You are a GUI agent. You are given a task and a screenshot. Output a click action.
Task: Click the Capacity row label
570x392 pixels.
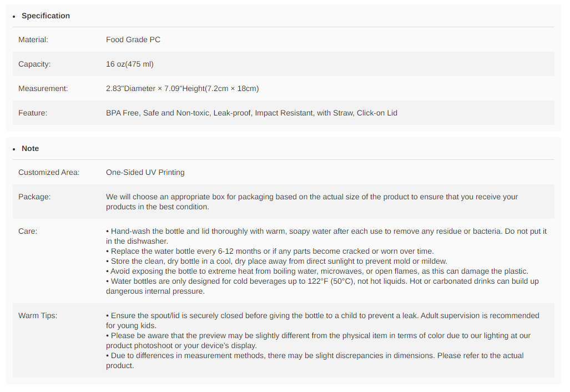click(34, 64)
